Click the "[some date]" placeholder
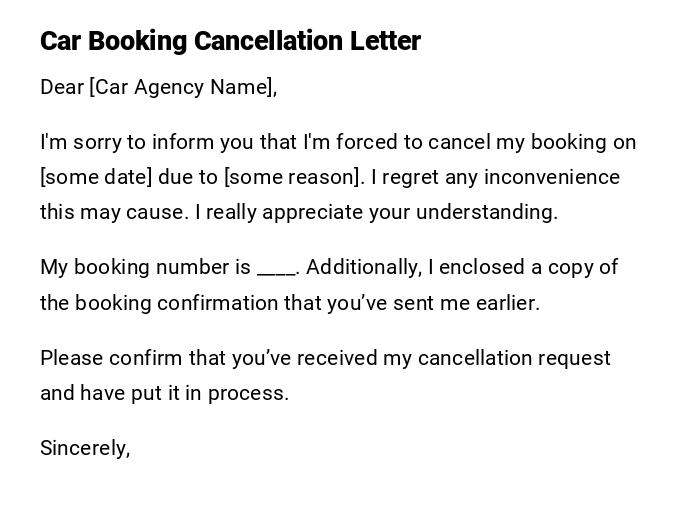 (96, 177)
